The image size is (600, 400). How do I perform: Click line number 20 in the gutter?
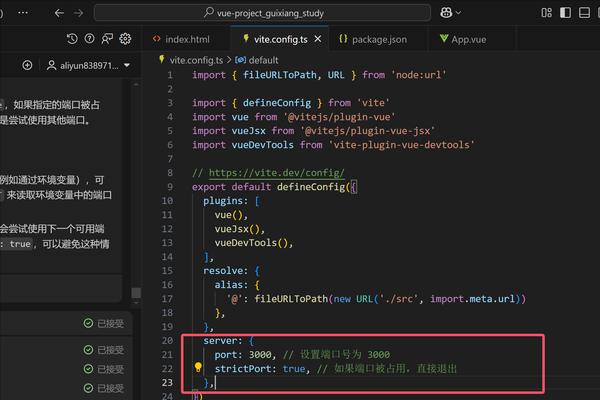(167, 341)
